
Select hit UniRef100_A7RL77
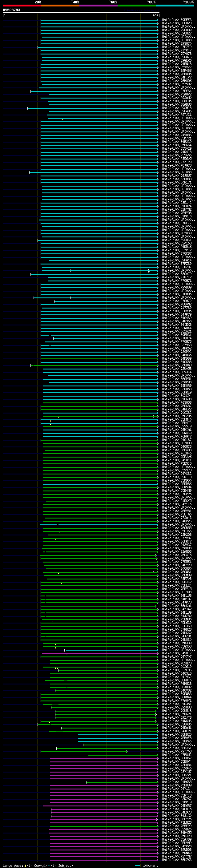(176, 223)
